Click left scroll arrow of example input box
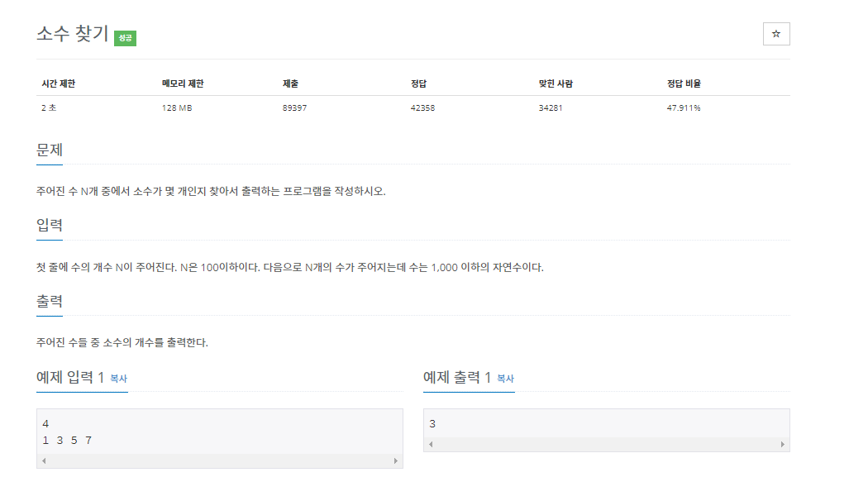This screenshot has width=868, height=477. (44, 460)
